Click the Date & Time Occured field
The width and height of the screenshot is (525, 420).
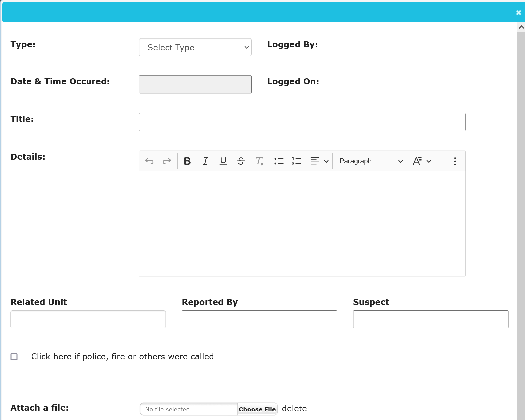coord(195,84)
